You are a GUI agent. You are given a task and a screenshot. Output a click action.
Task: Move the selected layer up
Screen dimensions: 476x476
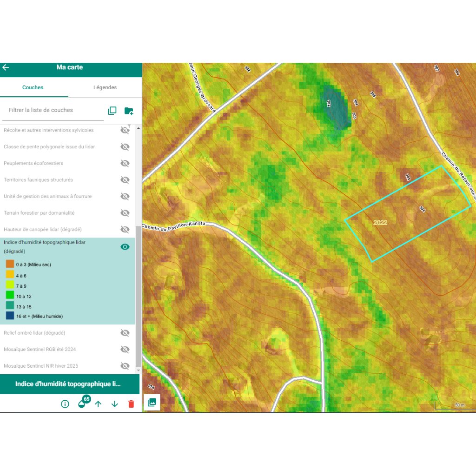pyautogui.click(x=98, y=404)
